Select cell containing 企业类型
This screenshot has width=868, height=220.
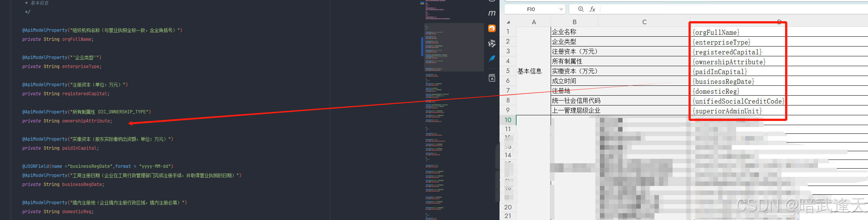click(x=620, y=42)
